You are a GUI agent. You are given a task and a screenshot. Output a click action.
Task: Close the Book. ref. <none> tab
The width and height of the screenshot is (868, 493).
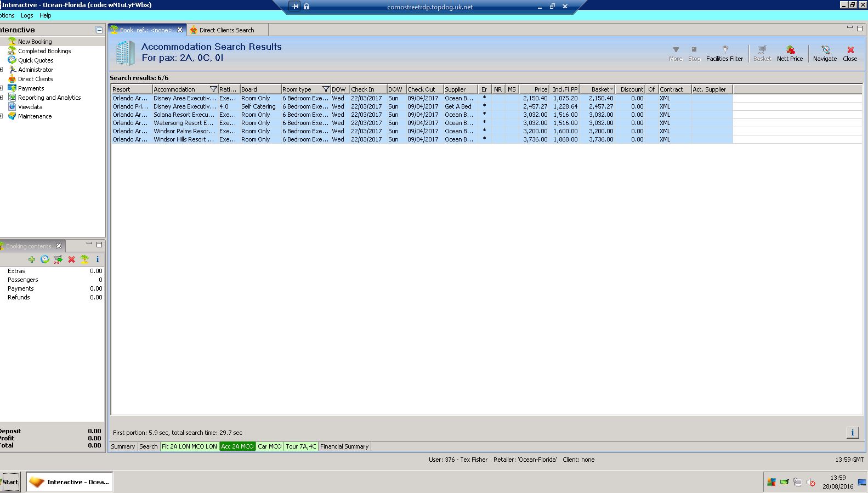point(180,30)
